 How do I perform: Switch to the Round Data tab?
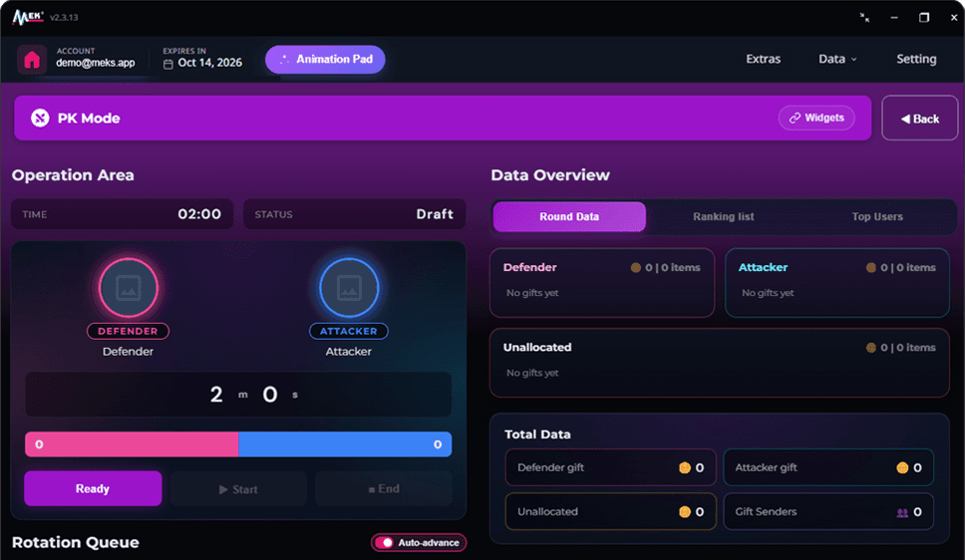tap(569, 216)
